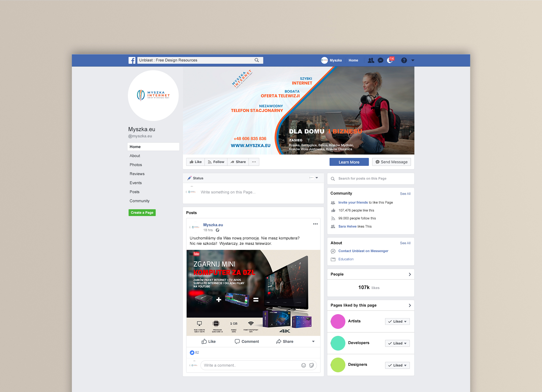Expand the dropdown arrow beside post Share
The image size is (542, 392).
coord(313,342)
